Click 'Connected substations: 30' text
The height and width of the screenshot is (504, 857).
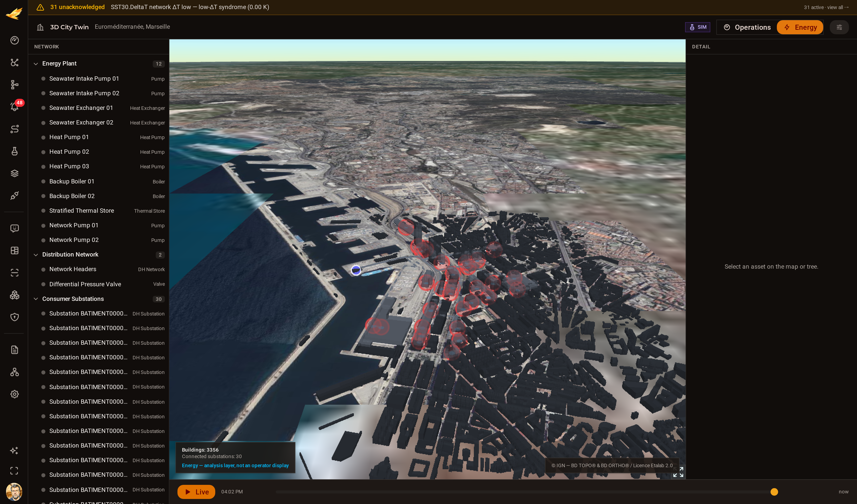211,456
